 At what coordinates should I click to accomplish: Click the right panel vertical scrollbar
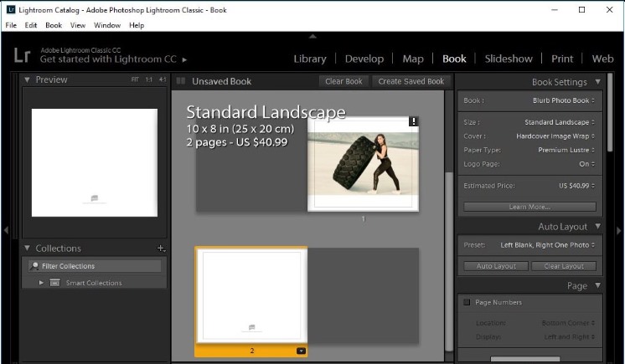[x=610, y=112]
